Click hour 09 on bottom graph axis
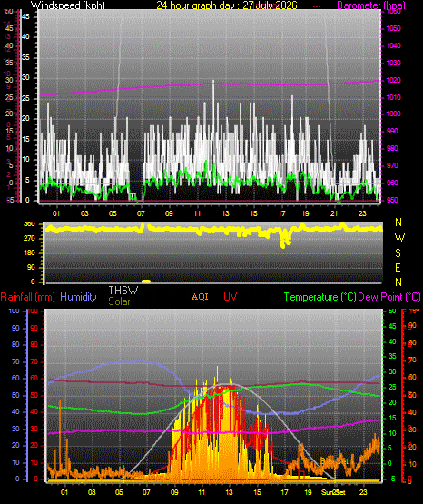423x504 pixels. coord(174,492)
